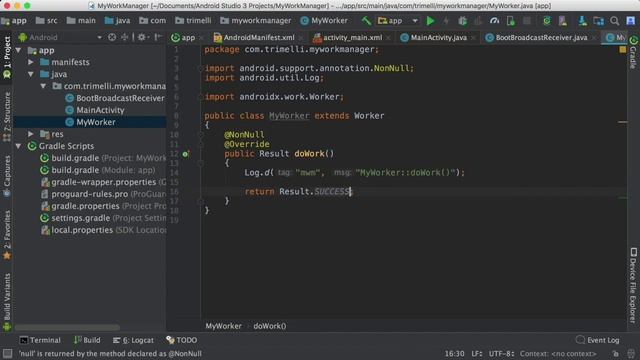Click the Stop square icon in toolbar
The height and width of the screenshot is (360, 640).
click(527, 20)
